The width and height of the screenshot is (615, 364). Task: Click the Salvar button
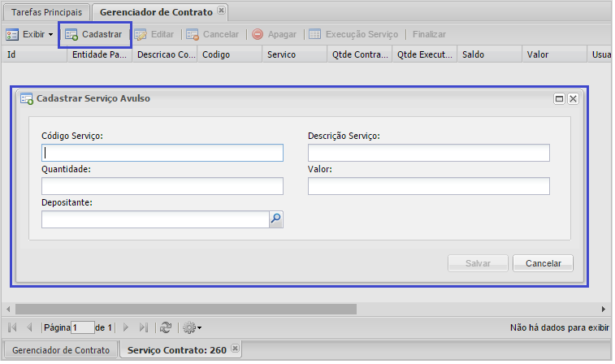point(478,263)
